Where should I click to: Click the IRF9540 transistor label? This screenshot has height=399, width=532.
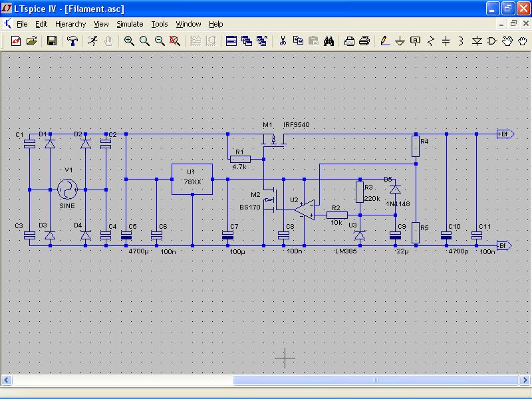click(x=296, y=125)
